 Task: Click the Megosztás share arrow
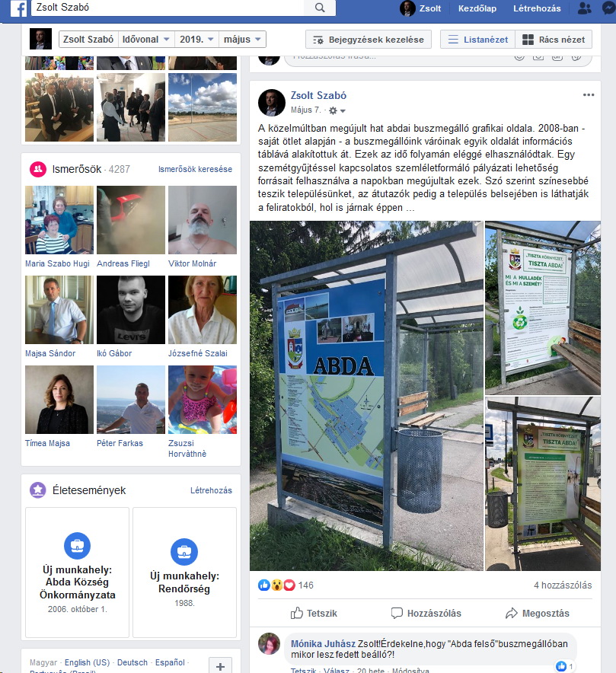click(x=538, y=613)
